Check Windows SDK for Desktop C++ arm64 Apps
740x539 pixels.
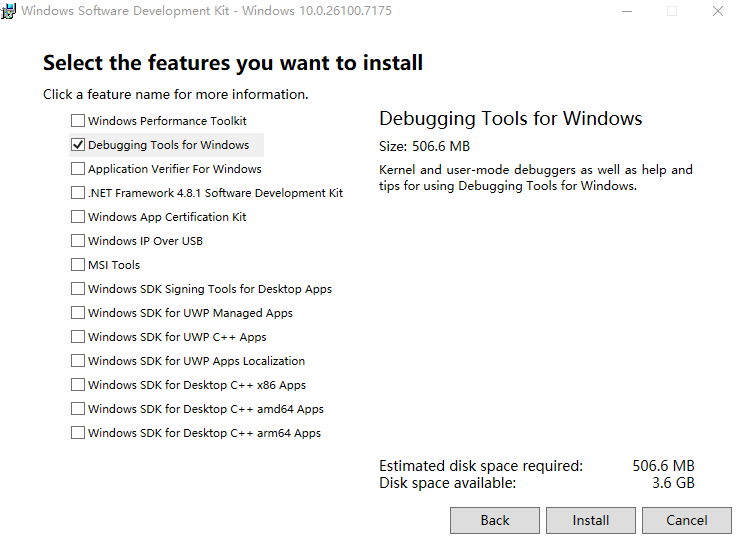[78, 433]
